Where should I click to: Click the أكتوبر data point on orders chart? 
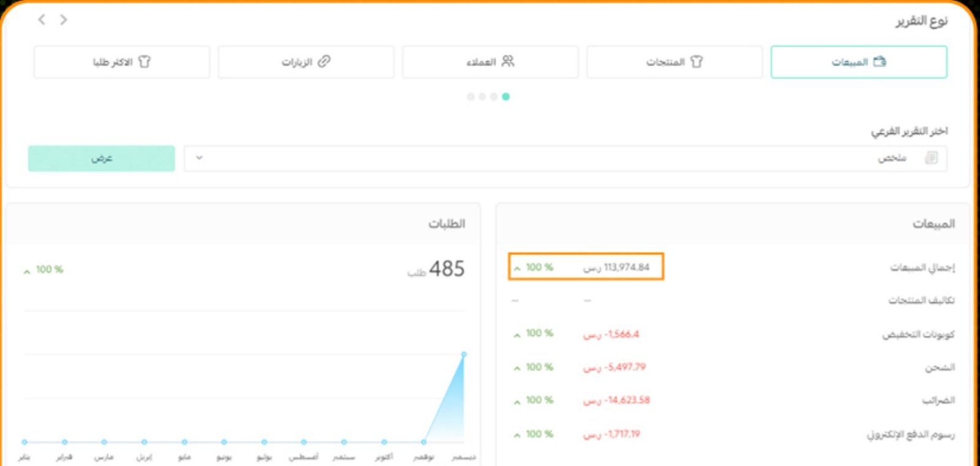pos(384,442)
